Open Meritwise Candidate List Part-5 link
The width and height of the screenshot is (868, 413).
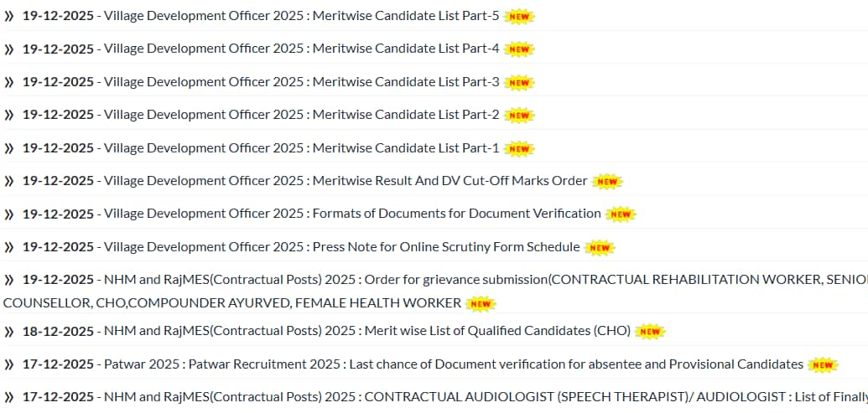[302, 16]
